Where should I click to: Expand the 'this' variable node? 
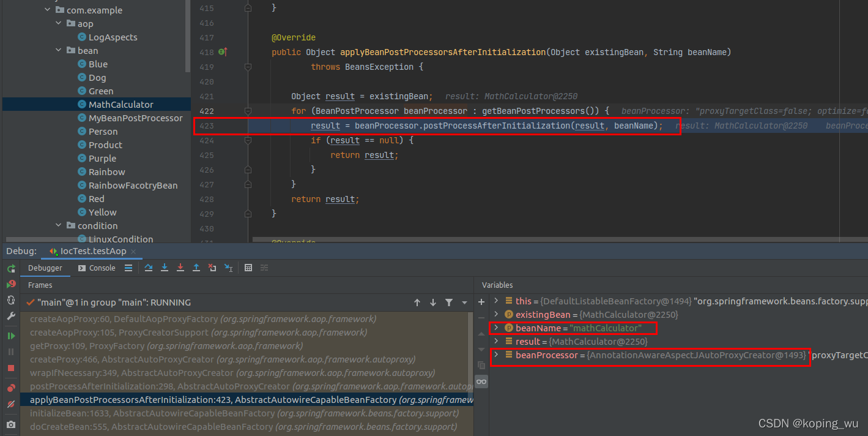click(496, 301)
